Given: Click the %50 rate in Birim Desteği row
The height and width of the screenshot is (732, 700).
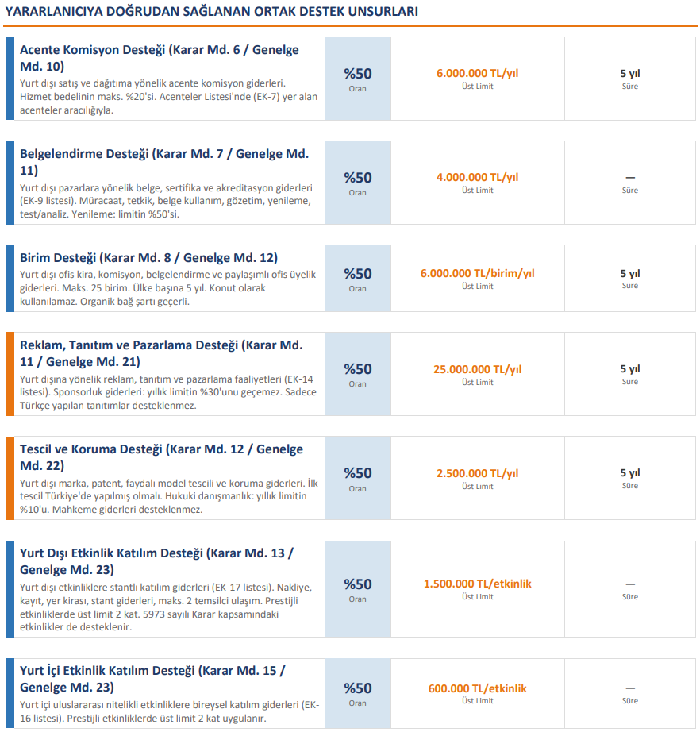Looking at the screenshot, I should click(357, 274).
